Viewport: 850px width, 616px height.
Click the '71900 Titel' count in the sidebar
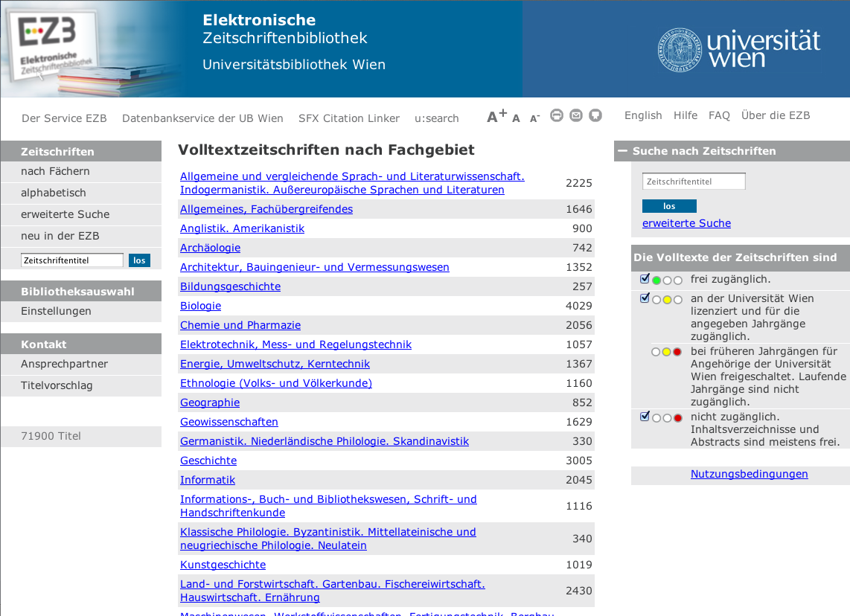tap(51, 436)
